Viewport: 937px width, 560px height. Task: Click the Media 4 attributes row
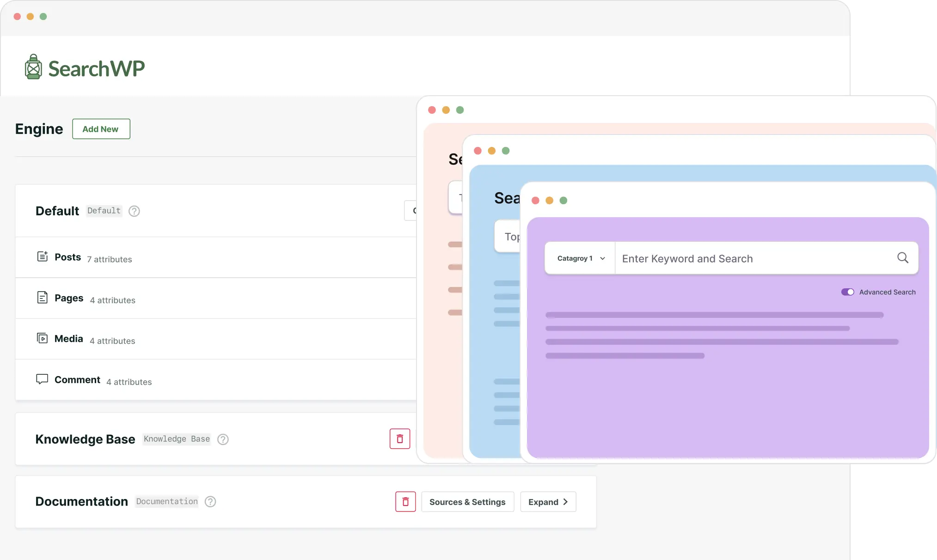pos(112,341)
